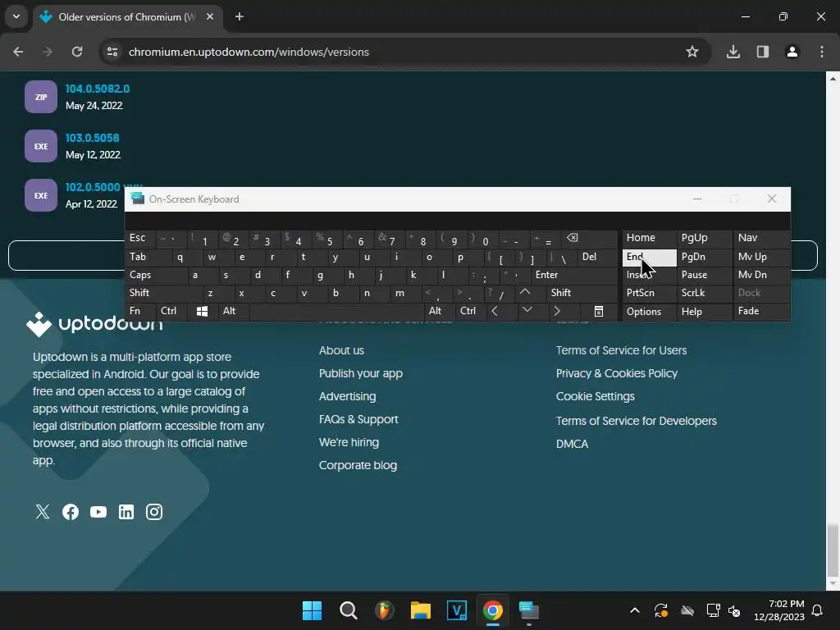Viewport: 840px width, 630px height.
Task: Open the We're hiring link
Action: [x=349, y=442]
